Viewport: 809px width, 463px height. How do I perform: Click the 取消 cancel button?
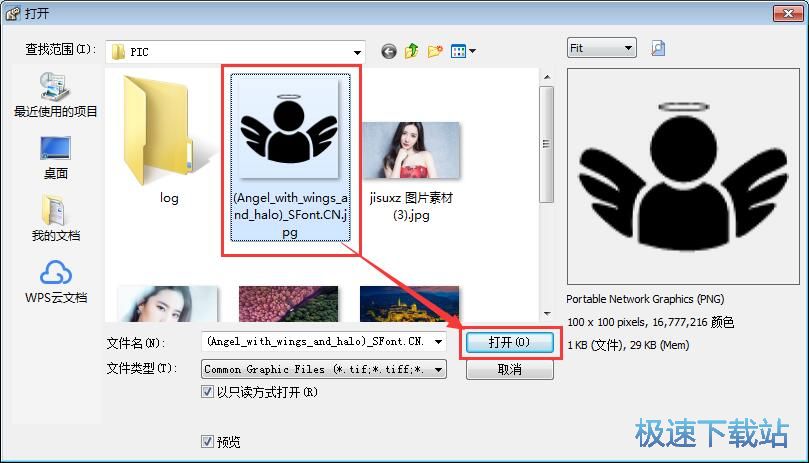click(510, 370)
